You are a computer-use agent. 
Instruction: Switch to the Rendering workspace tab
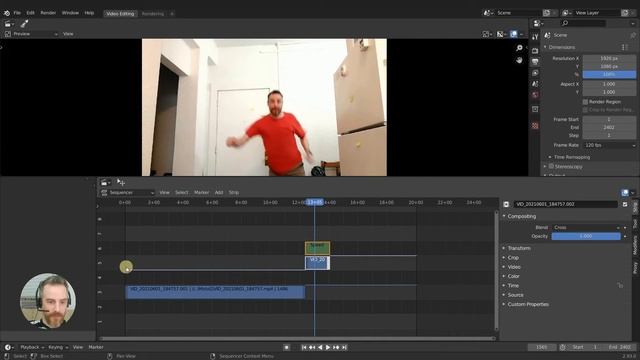pos(153,13)
